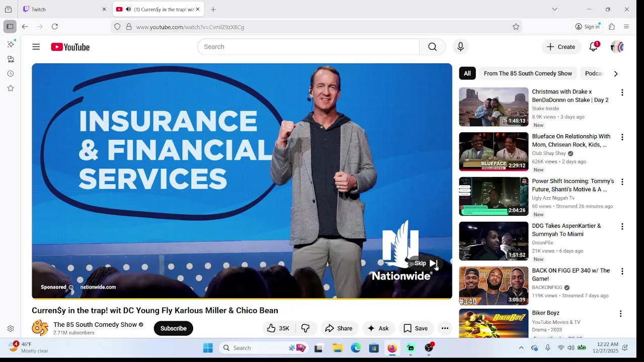The image size is (644, 362).
Task: Click the Ask AI button
Action: pyautogui.click(x=378, y=328)
